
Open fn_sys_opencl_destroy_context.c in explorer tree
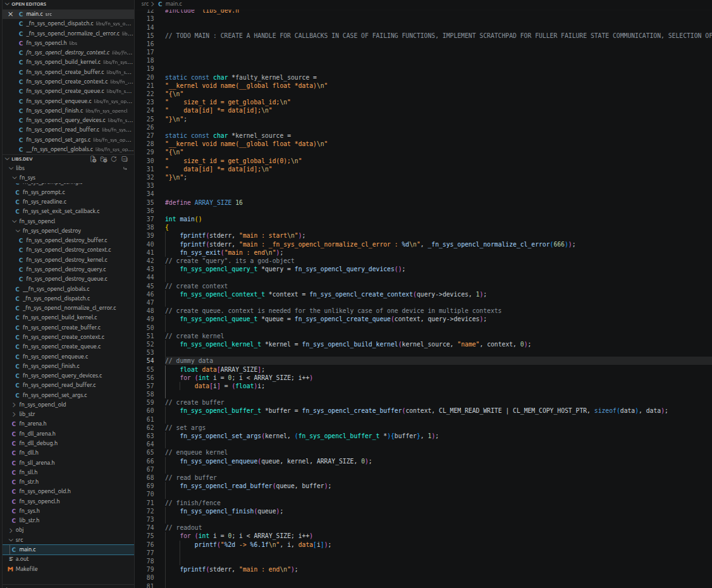point(68,250)
